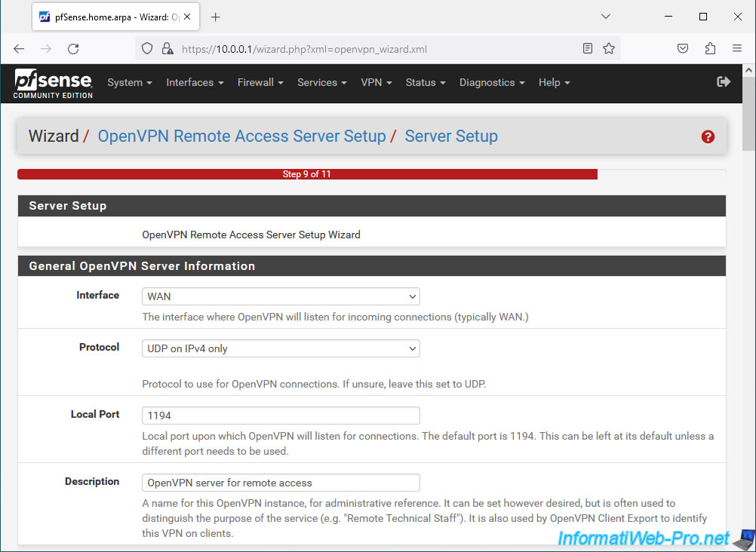Open the System menu

(130, 82)
